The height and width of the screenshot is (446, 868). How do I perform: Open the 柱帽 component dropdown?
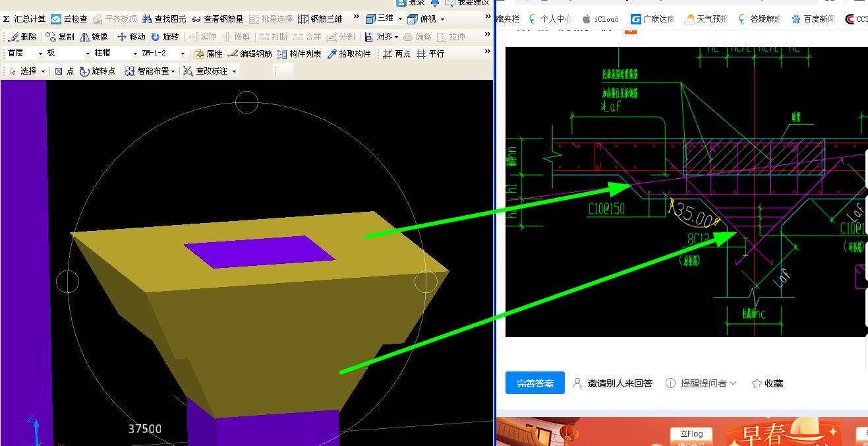pos(115,53)
